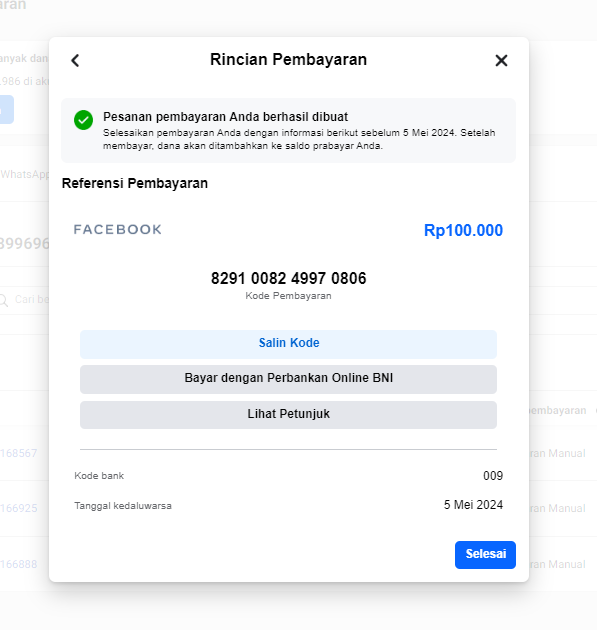
Task: Open transaction link ending 168567
Action: pyautogui.click(x=18, y=453)
